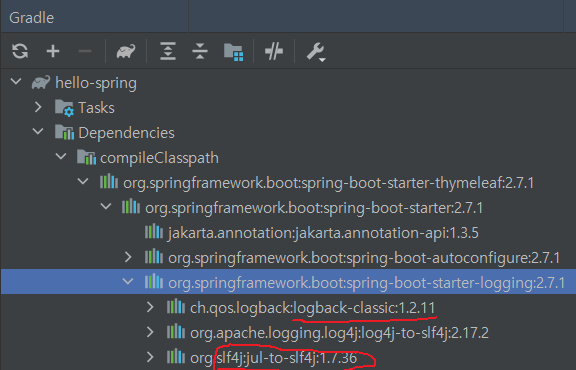Select spring-boot-starter-logging:2.7.1 dependency
The height and width of the screenshot is (370, 576).
pyautogui.click(x=288, y=282)
